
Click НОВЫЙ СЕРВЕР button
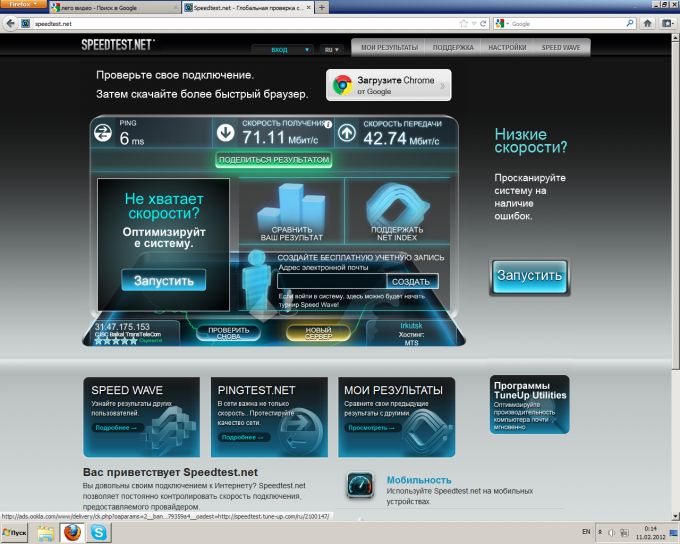[x=318, y=333]
